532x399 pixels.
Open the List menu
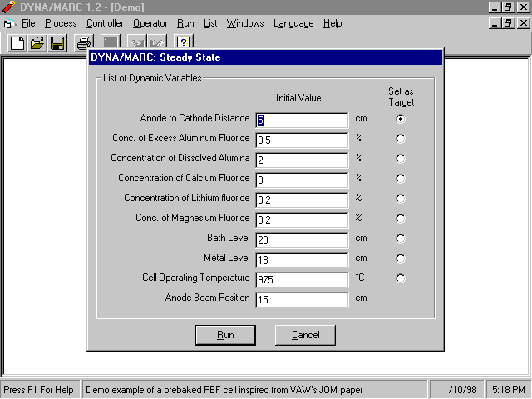(210, 23)
